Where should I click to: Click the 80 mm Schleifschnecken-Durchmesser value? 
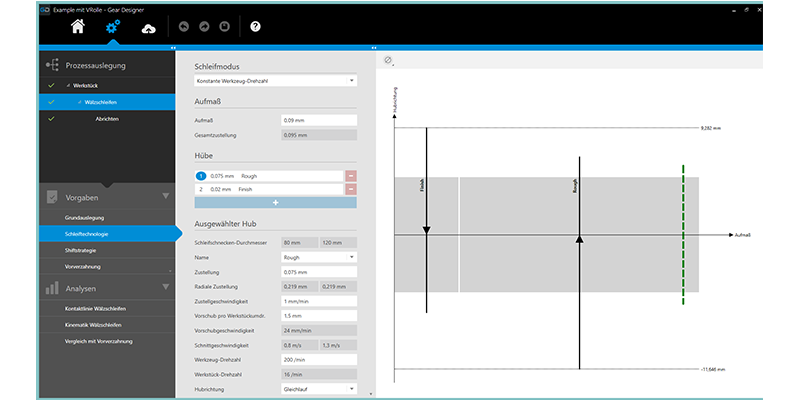coord(299,243)
